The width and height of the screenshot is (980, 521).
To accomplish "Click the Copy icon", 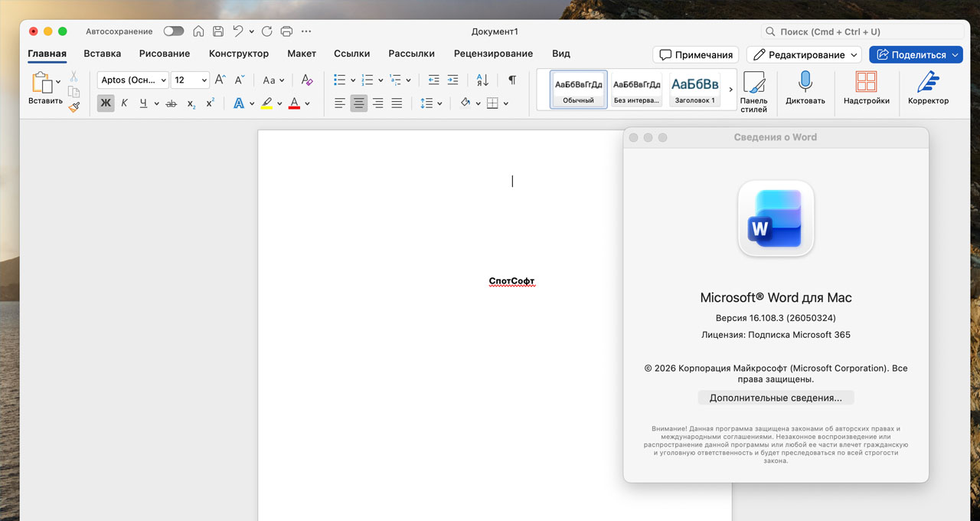I will click(x=74, y=92).
